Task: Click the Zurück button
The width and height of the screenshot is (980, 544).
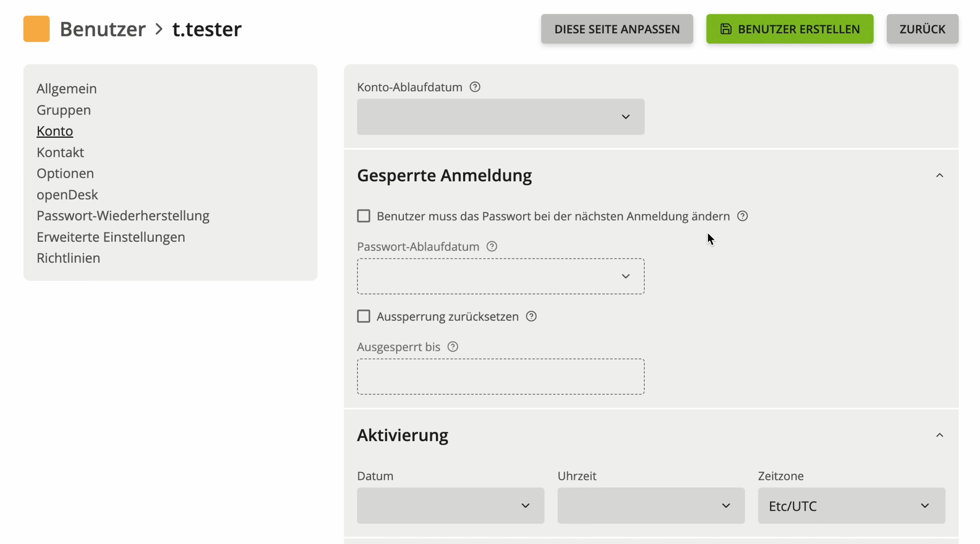Action: point(922,29)
